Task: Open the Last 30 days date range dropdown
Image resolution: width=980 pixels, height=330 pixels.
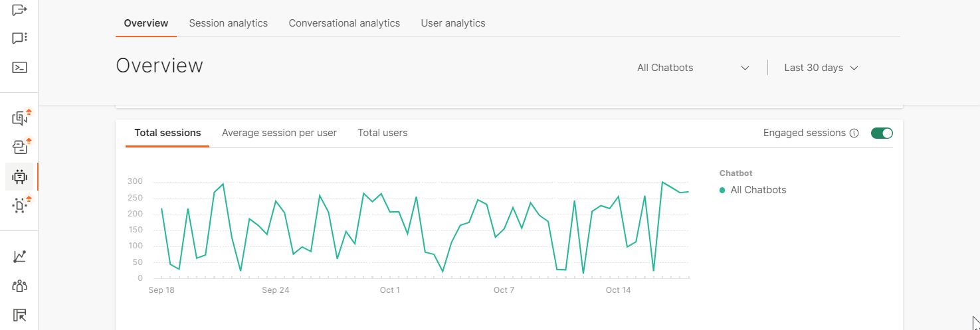Action: click(821, 68)
